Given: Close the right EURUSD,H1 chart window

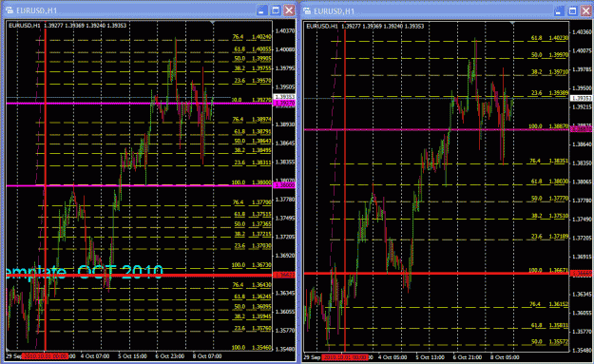Looking at the screenshot, I should coord(586,11).
